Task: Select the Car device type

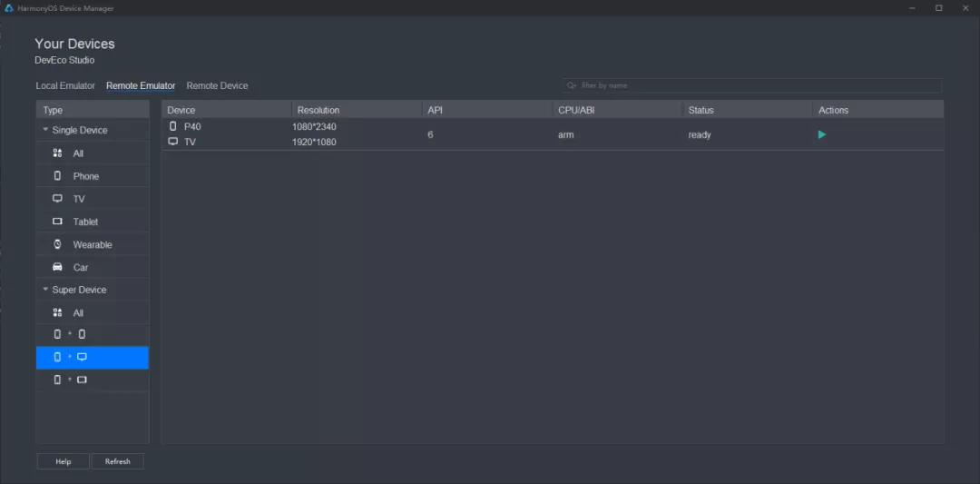Action: (93, 267)
